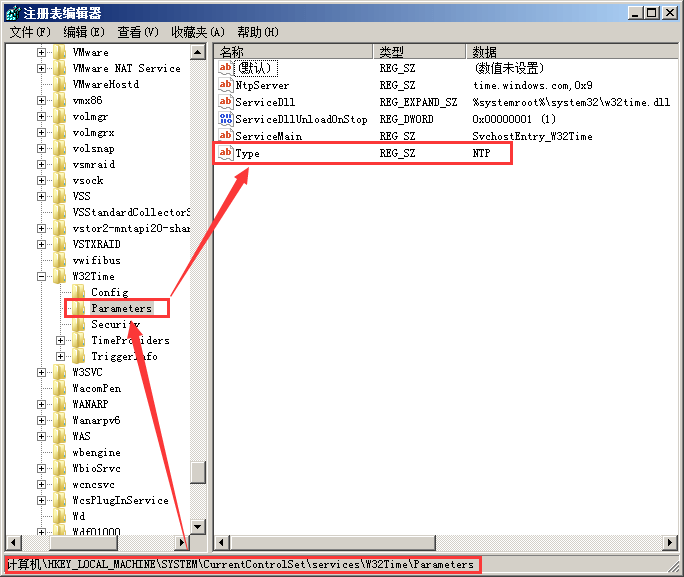Viewport: 684px width, 577px height.
Task: Click the Config folder icon
Action: pos(79,292)
